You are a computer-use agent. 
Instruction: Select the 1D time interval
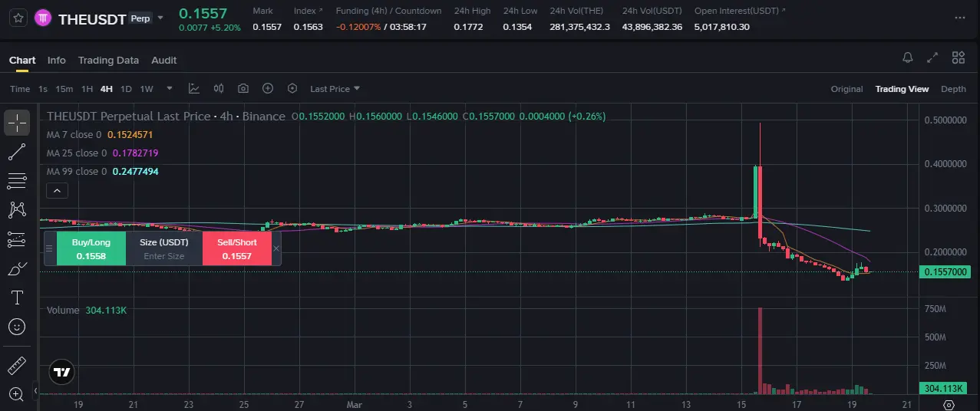[x=127, y=89]
